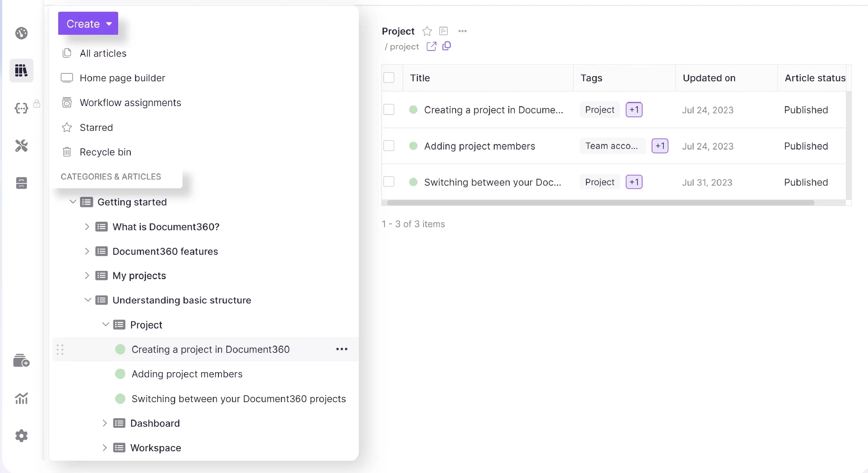Click the add-folder icon above Analytics in sidebar
868x473 pixels.
point(21,360)
